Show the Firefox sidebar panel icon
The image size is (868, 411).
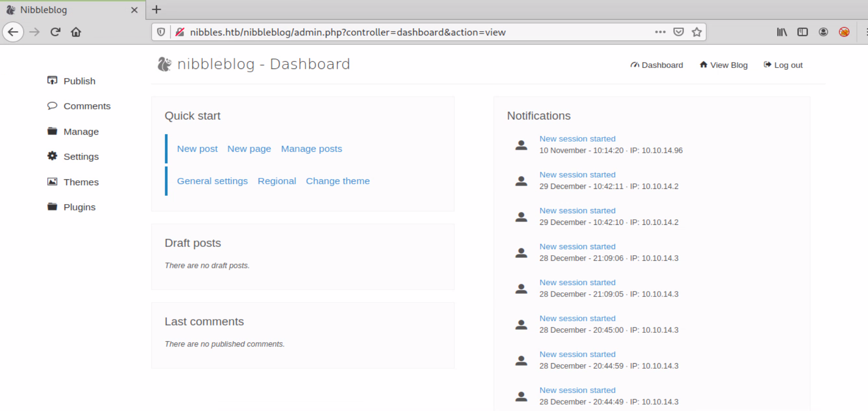click(802, 32)
